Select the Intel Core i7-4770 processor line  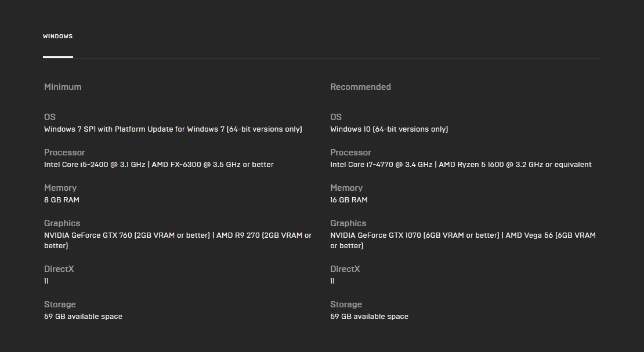(x=461, y=165)
